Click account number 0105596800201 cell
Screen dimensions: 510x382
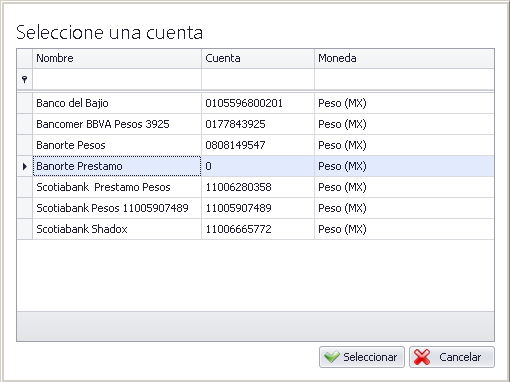[258, 103]
